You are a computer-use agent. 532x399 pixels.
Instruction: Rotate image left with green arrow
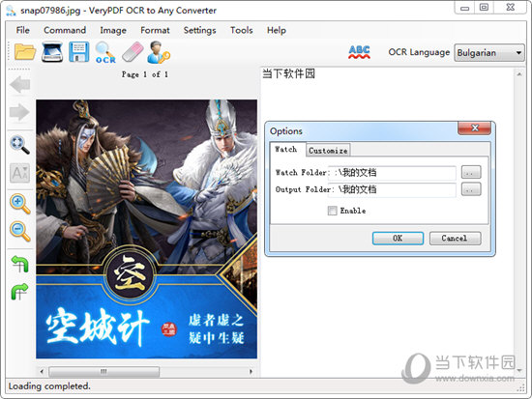[20, 264]
